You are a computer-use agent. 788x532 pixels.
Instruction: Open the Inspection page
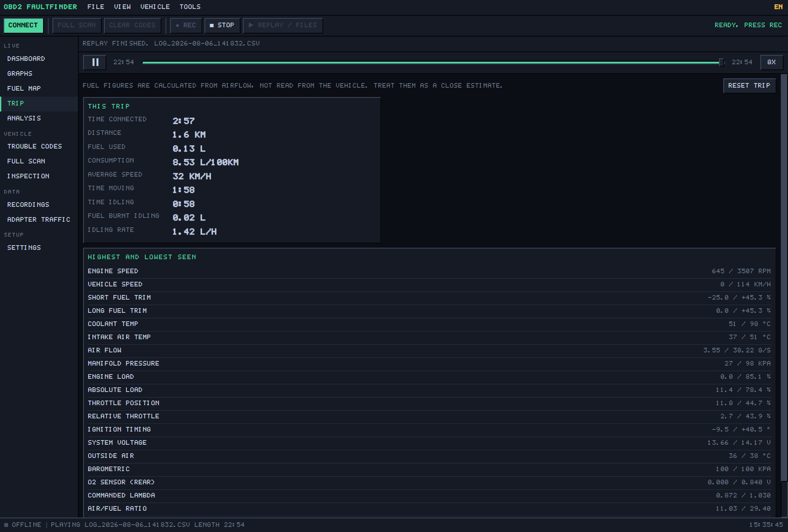click(x=39, y=176)
